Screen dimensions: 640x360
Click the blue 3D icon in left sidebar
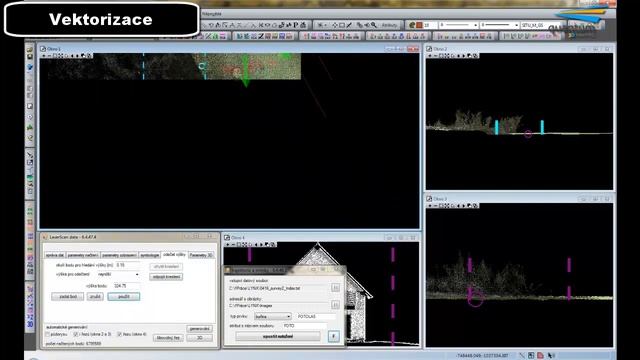click(x=30, y=324)
